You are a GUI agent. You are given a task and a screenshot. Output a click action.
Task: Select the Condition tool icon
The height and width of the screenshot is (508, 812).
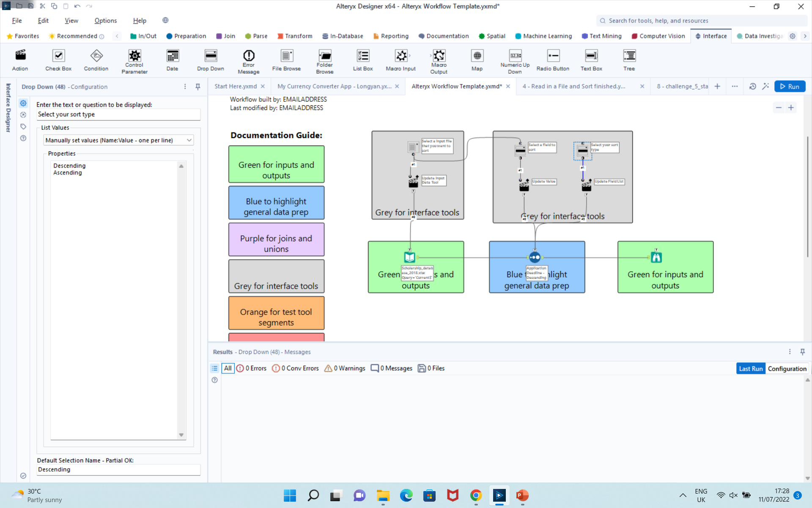[96, 55]
